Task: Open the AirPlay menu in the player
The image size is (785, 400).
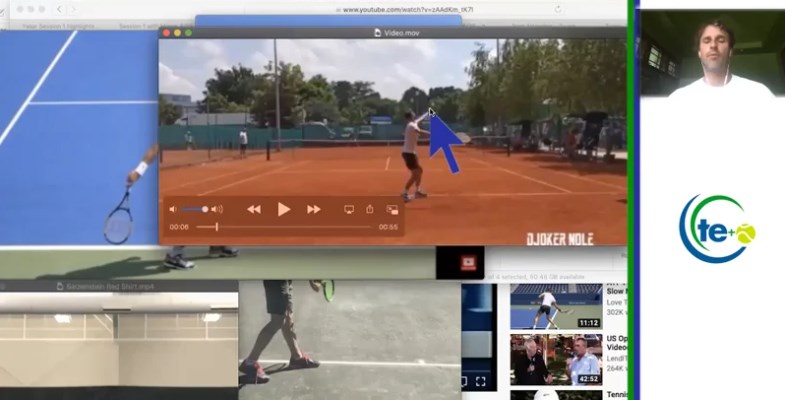Action: pyautogui.click(x=349, y=209)
